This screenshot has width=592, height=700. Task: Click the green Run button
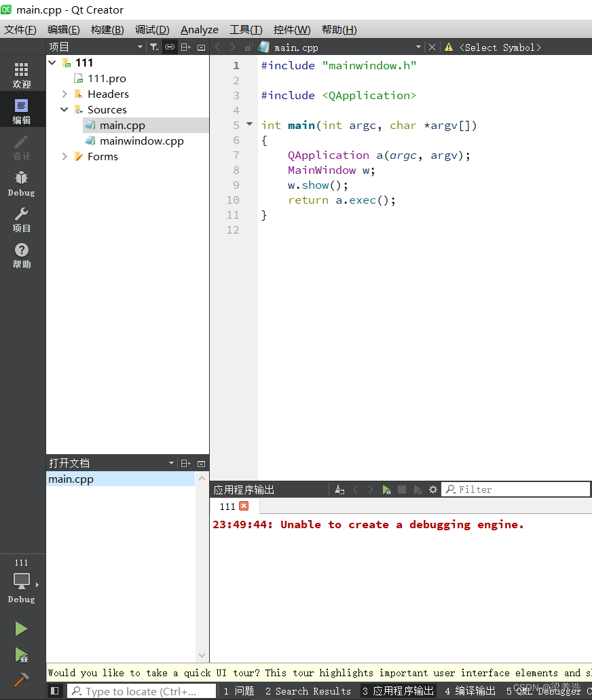21,629
